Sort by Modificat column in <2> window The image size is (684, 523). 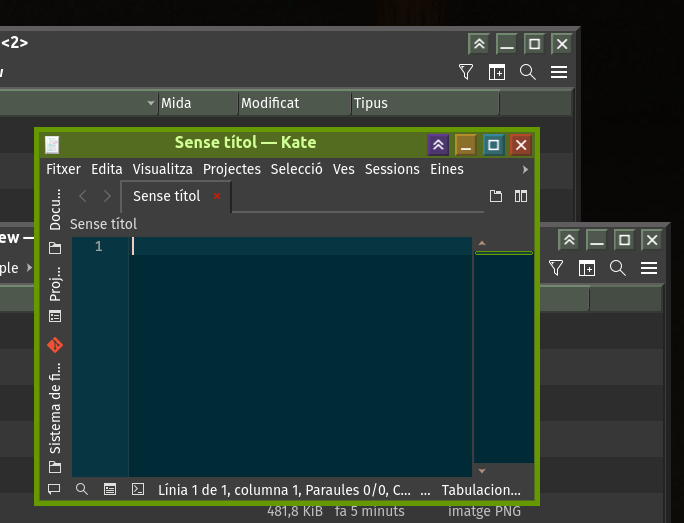tap(295, 103)
